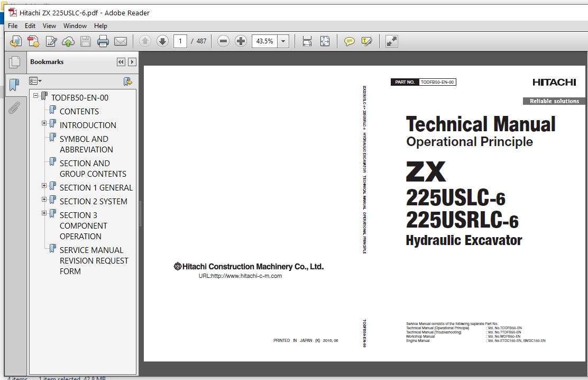
Task: Click the Convert PDF to Word icon
Action: (x=33, y=41)
